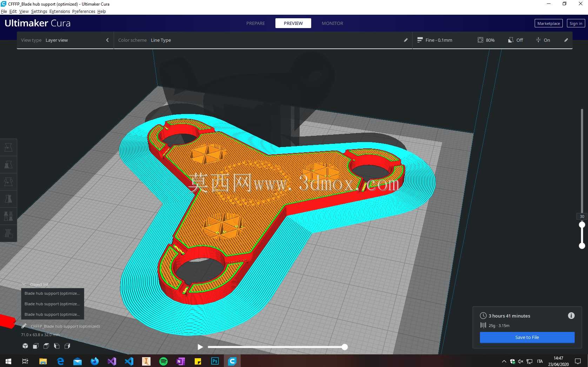Click the lower layer slider handle
The width and height of the screenshot is (588, 367).
582,246
